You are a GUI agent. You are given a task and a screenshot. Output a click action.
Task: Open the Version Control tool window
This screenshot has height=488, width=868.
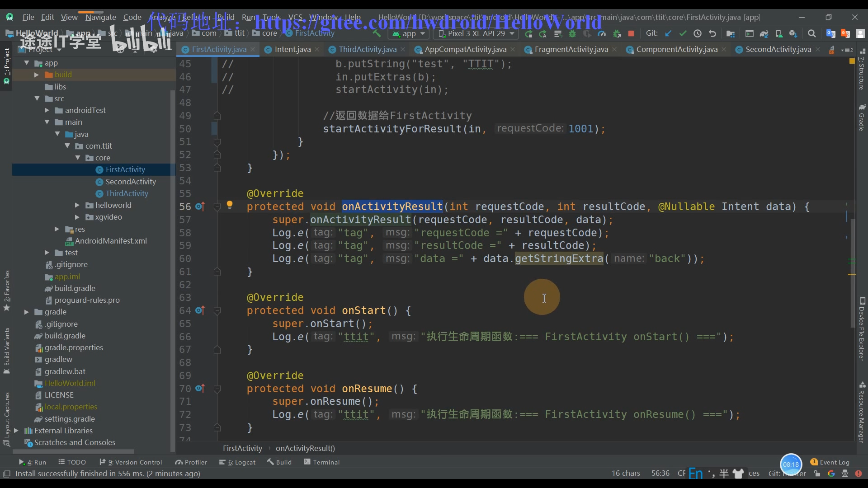pos(131,462)
